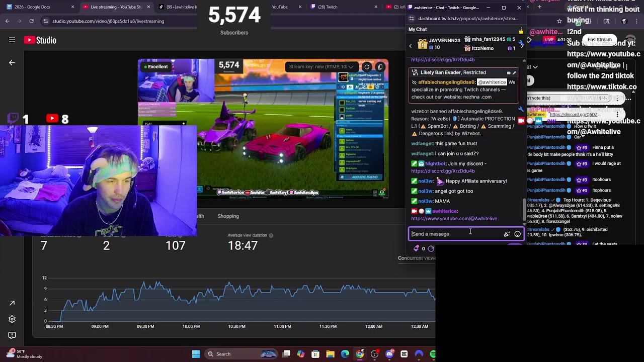Open Task View from the taskbar
644x362 pixels.
(x=286, y=354)
